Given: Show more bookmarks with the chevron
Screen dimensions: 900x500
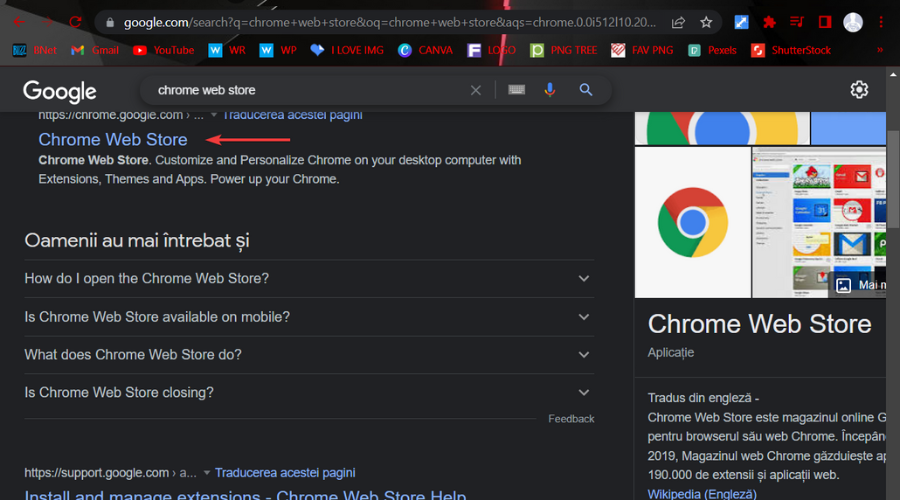Looking at the screenshot, I should coord(880,51).
